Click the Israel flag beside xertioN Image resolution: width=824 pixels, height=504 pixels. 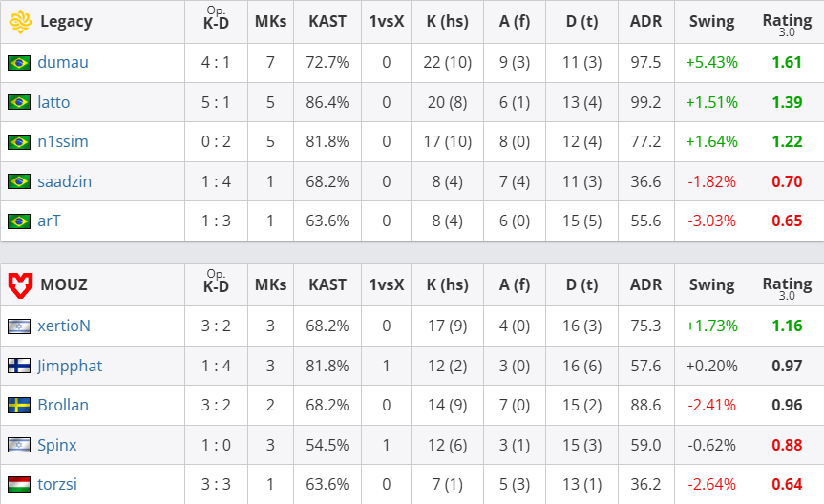point(18,325)
